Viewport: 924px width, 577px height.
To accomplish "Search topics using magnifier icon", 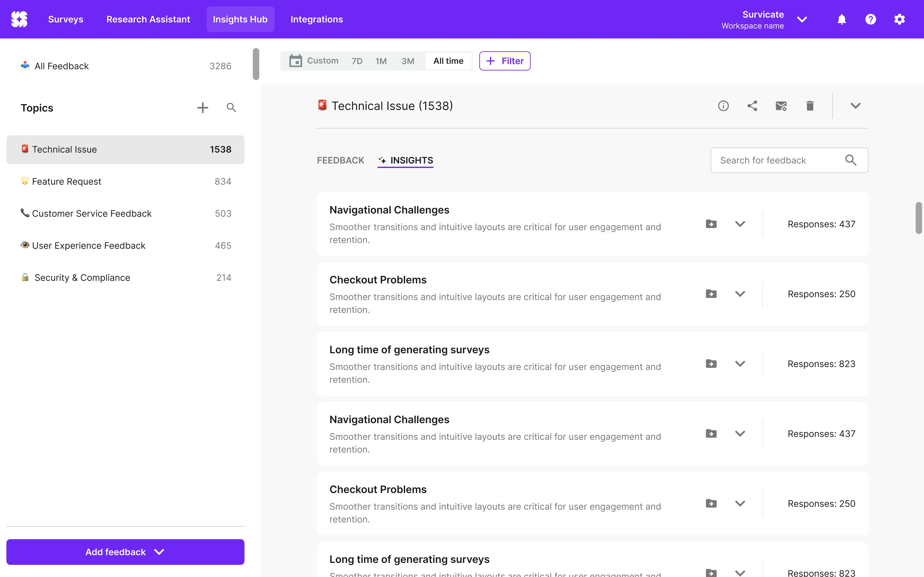I will pos(231,108).
